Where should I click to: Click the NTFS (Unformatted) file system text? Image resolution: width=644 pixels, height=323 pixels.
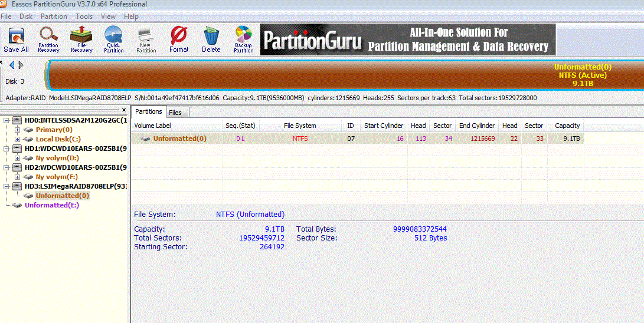[250, 215]
